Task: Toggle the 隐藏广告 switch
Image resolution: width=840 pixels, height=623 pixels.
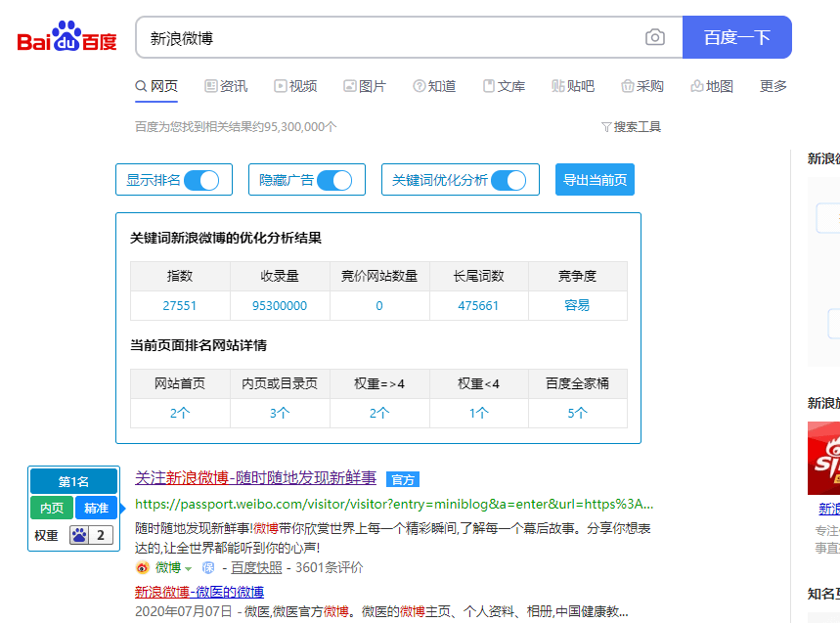Action: click(x=334, y=180)
